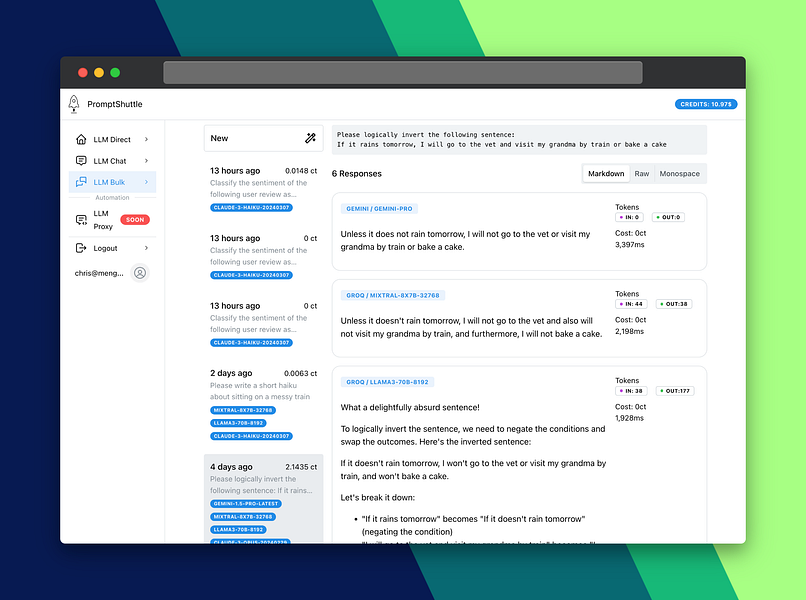
Task: Click the PromptShuttle title text
Action: coord(115,104)
